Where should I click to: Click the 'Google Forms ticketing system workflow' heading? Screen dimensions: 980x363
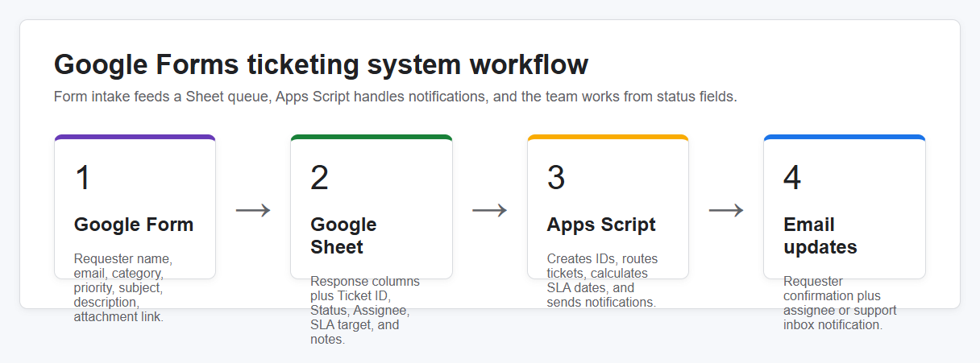pos(321,64)
